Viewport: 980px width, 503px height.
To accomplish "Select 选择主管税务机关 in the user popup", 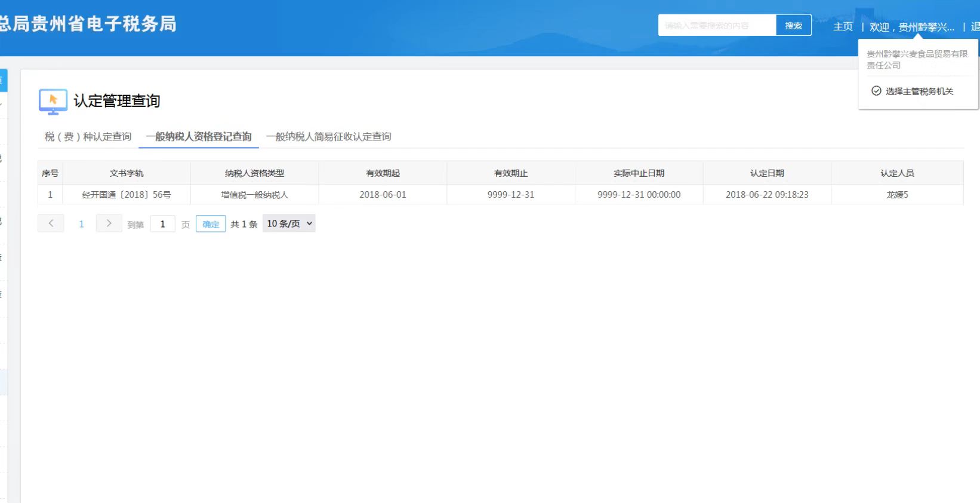I will tap(919, 91).
